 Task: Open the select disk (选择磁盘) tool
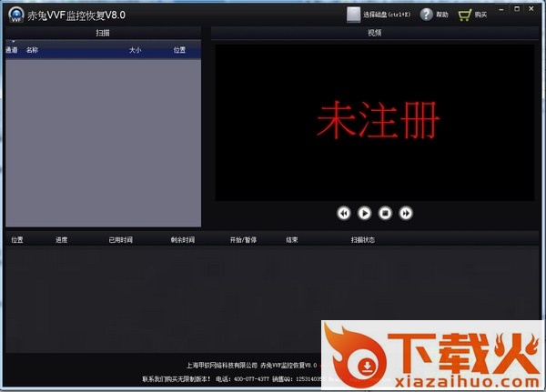[379, 15]
